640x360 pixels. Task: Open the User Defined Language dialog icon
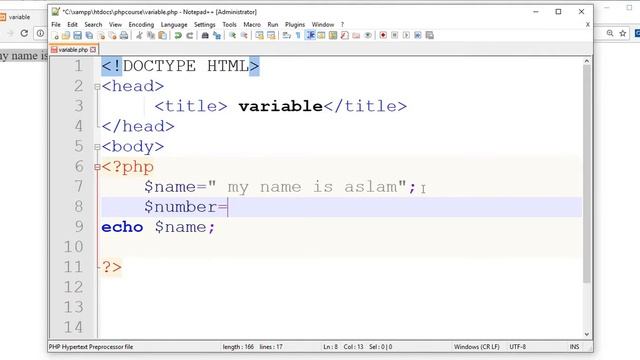pyautogui.click(x=322, y=36)
